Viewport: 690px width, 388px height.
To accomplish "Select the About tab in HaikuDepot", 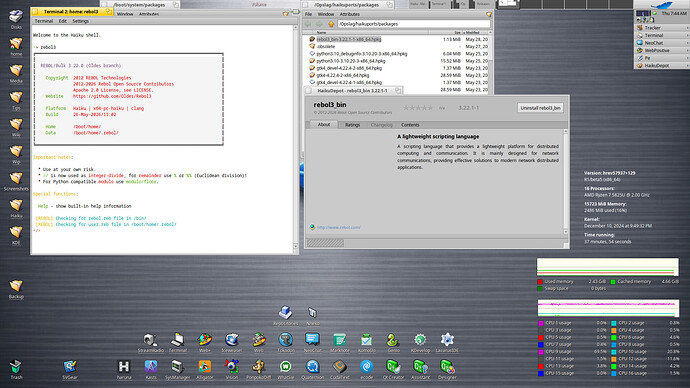I will (324, 124).
